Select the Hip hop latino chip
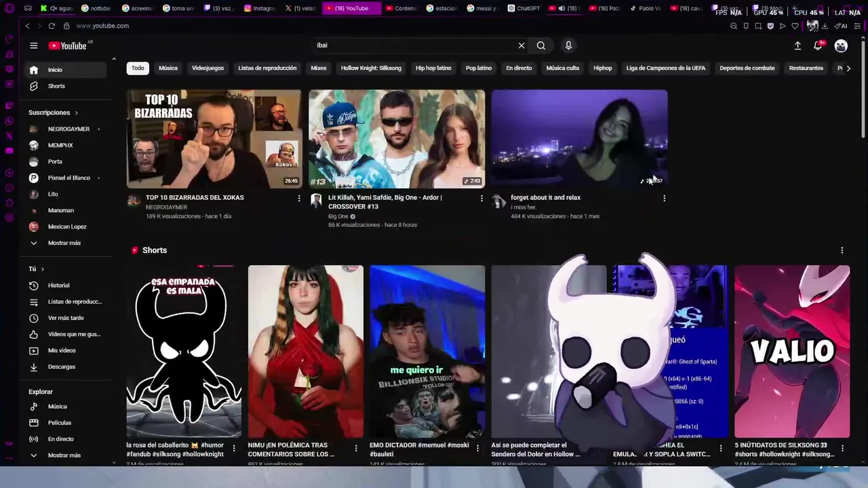This screenshot has width=868, height=488. point(433,68)
